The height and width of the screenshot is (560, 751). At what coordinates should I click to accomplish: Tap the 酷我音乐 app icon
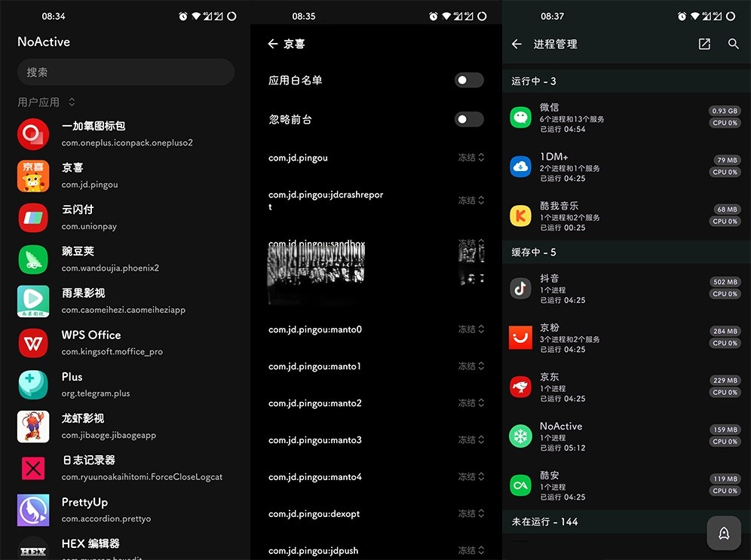point(520,216)
